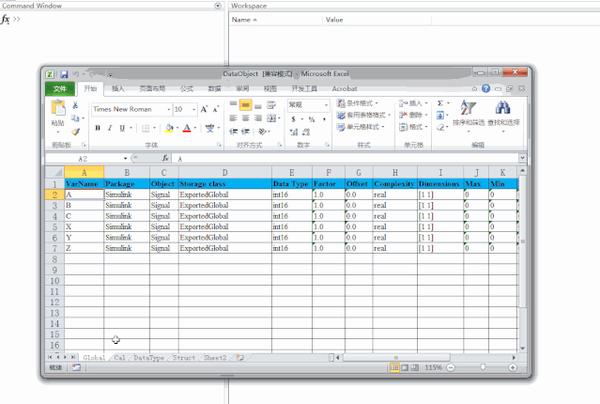
Task: Switch to the DataType sheet tab
Action: click(149, 357)
